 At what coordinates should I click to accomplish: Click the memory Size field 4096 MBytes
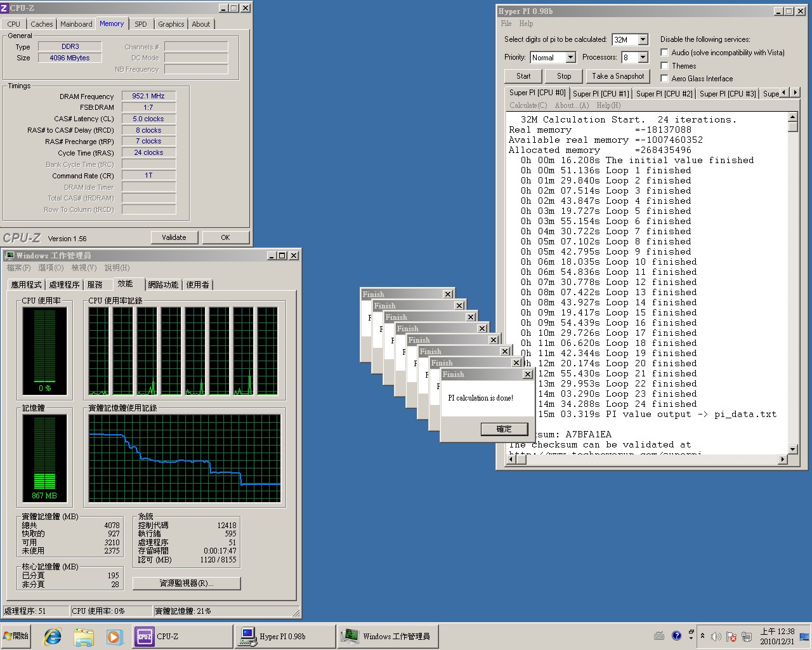[x=70, y=58]
